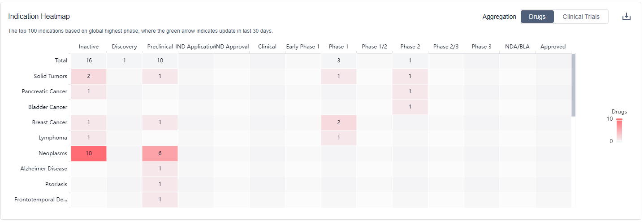Switch aggregation to Clinical Trials

[x=581, y=17]
